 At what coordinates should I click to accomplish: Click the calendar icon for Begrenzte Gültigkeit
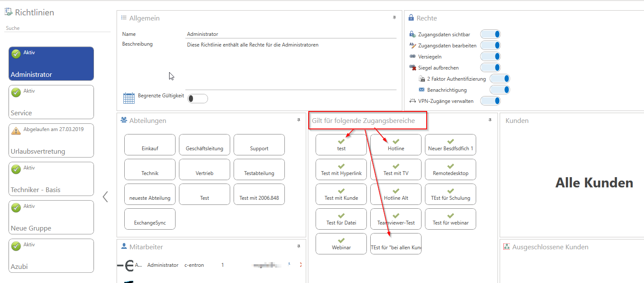129,98
